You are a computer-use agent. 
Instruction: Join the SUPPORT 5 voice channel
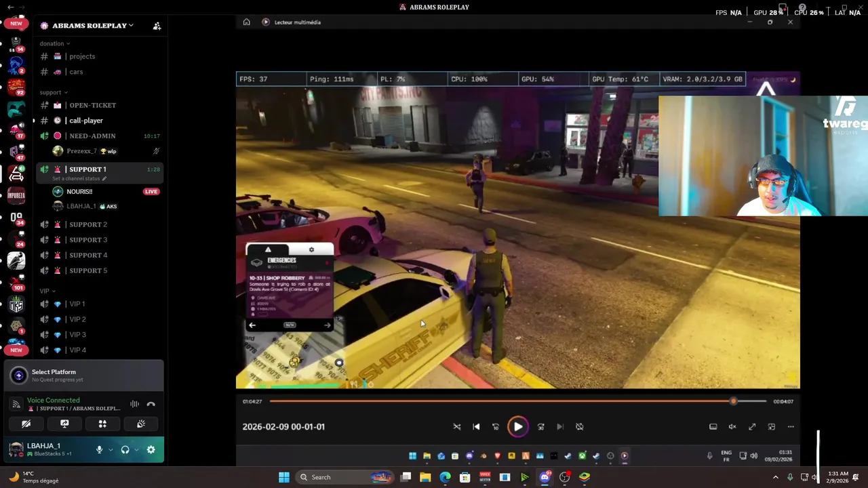pos(100,270)
